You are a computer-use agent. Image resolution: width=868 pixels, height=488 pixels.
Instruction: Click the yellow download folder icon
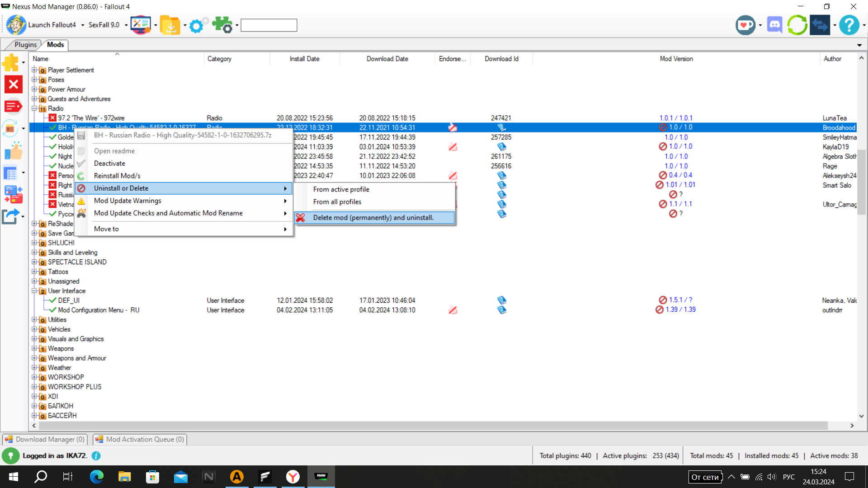170,25
